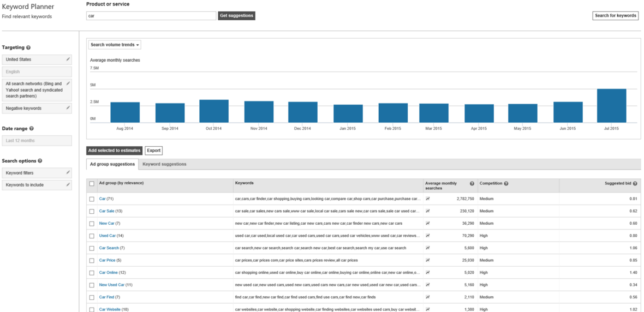Click the Jul 2015 bar in the chart
644x312 pixels.
612,105
